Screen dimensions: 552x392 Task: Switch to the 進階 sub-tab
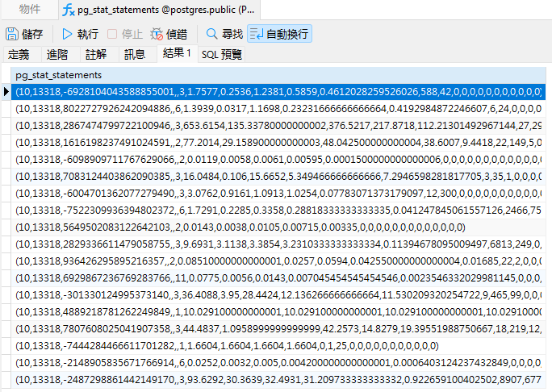(x=57, y=54)
